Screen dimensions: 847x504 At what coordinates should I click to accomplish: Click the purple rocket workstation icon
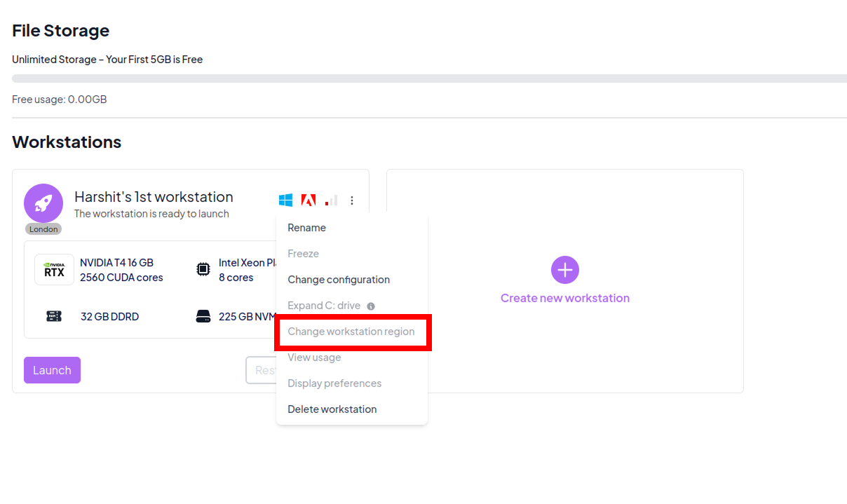click(43, 203)
